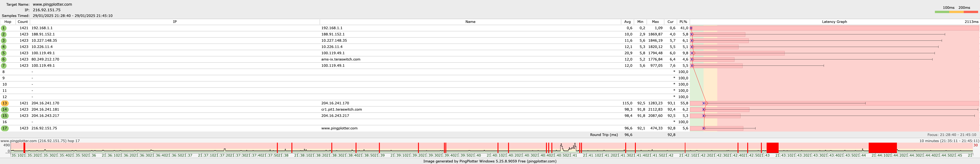Click the Focus: 21:28:40 - 21:45:10 text

click(x=951, y=135)
